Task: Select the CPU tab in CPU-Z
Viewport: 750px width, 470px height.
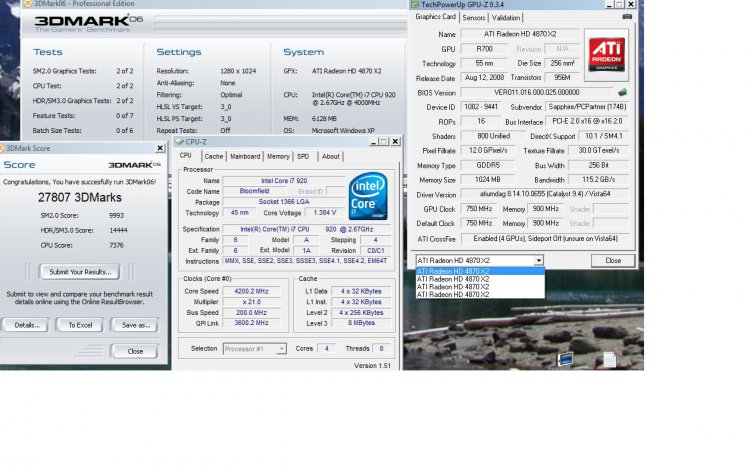Action: [186, 155]
